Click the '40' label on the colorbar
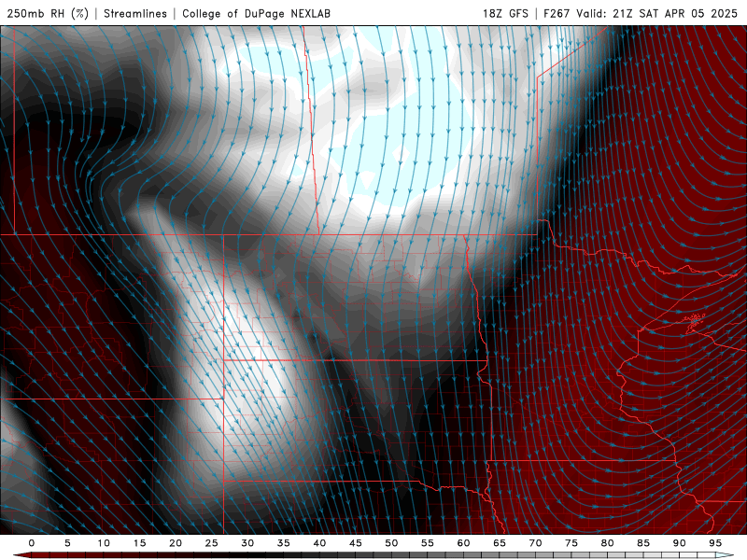This screenshot has height=560, width=747. (x=319, y=543)
